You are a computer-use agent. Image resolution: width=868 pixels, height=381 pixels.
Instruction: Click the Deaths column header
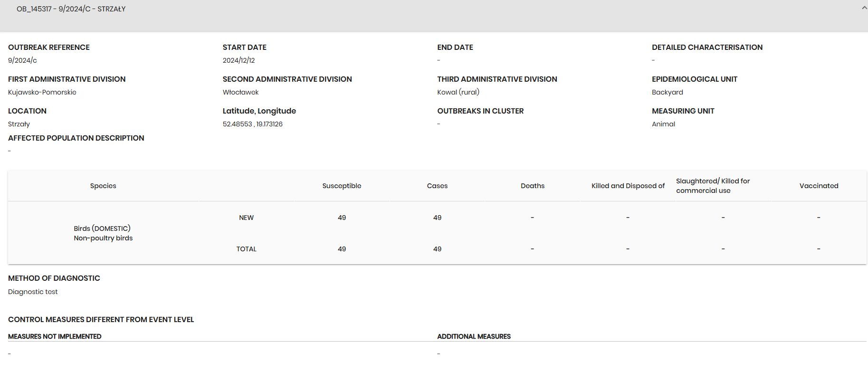click(x=533, y=186)
